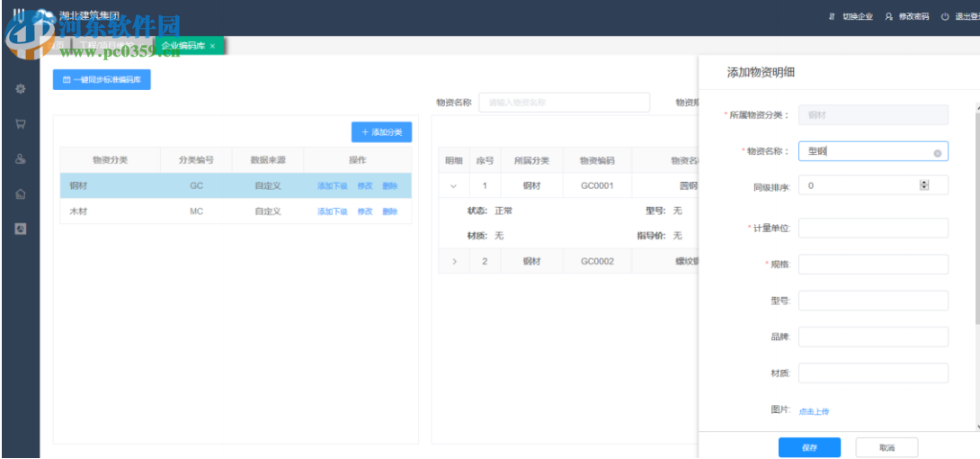
Task: Focus the 材质 input field
Action: click(x=873, y=373)
